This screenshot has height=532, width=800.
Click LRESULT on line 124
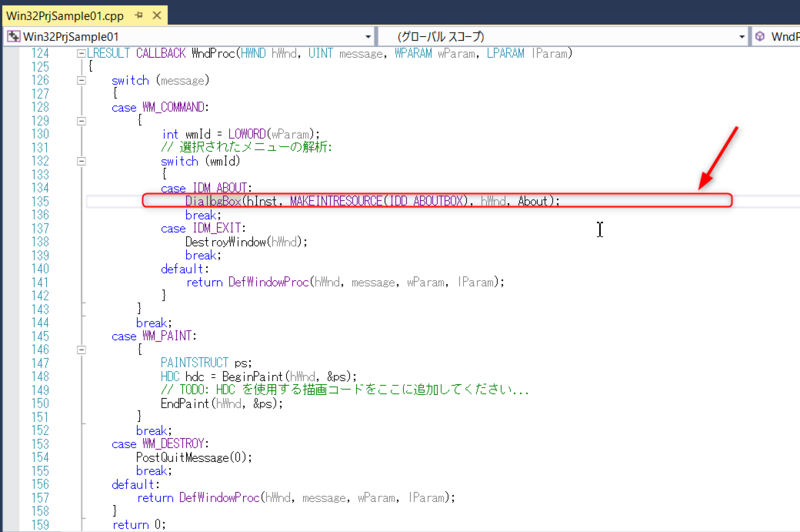click(108, 53)
